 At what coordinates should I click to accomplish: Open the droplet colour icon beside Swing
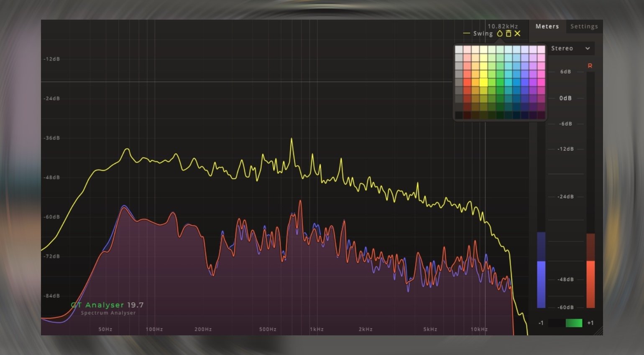click(x=499, y=33)
